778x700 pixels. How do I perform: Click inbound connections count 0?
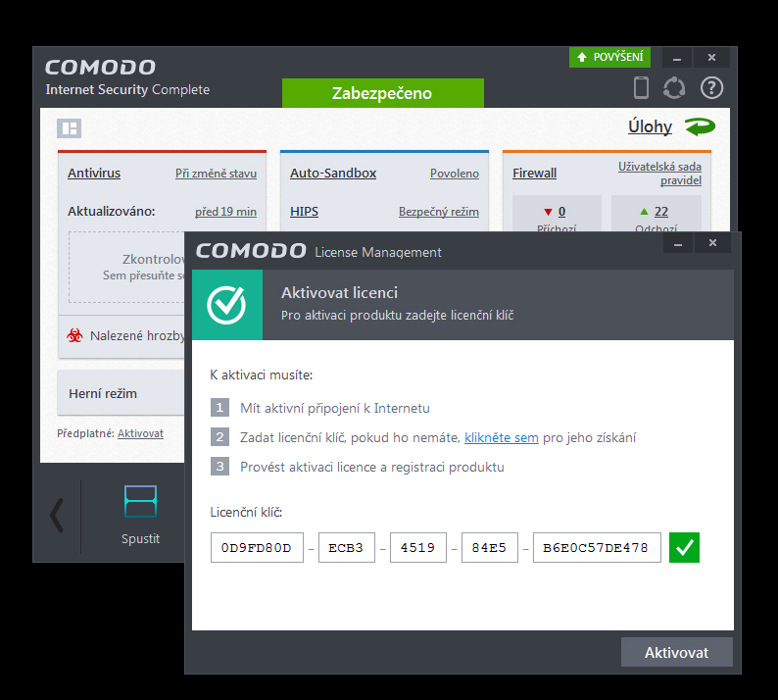point(561,212)
